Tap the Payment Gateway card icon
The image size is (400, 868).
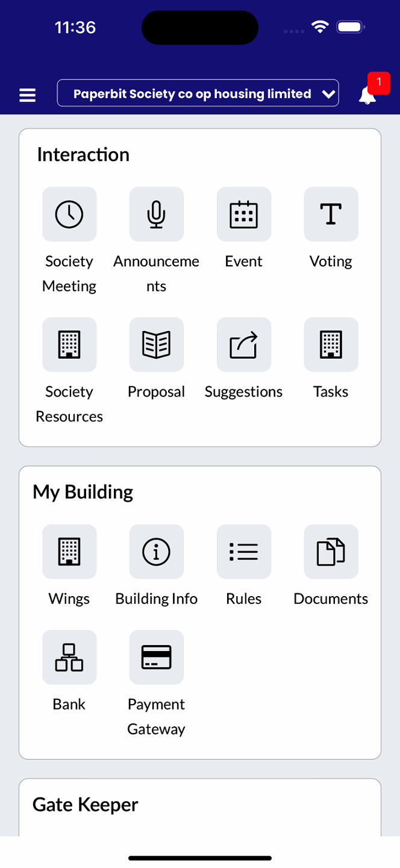[156, 657]
